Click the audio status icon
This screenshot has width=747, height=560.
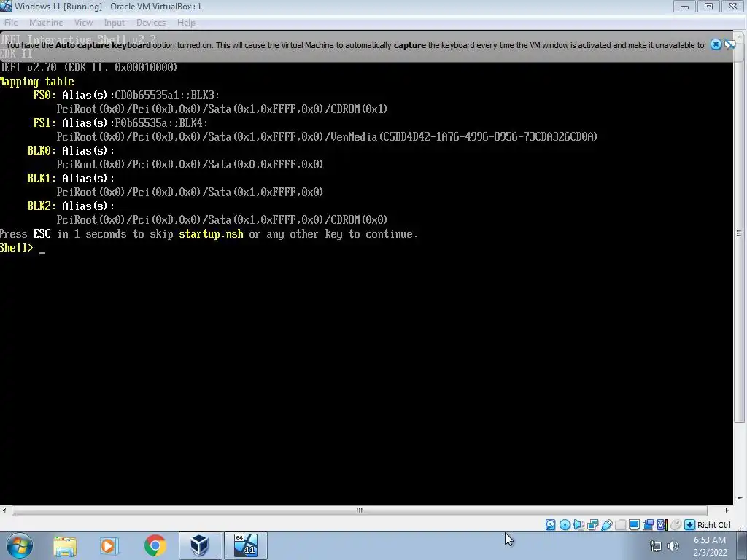pos(578,525)
